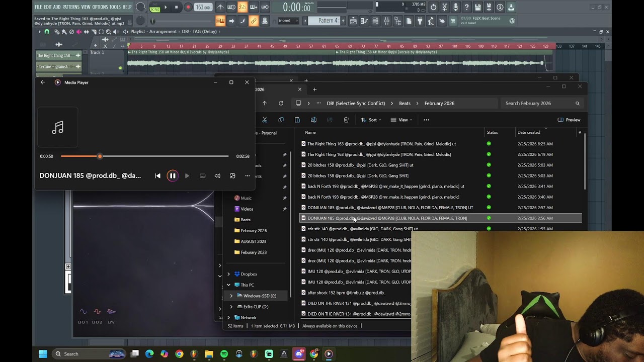Open the OPTIONS menu
The image size is (644, 362).
coord(100,7)
